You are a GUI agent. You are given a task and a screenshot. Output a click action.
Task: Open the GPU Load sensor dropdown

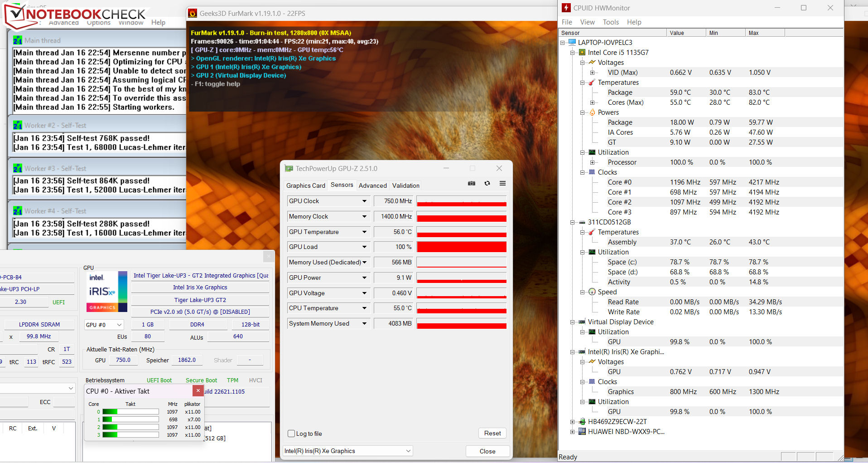coord(364,247)
